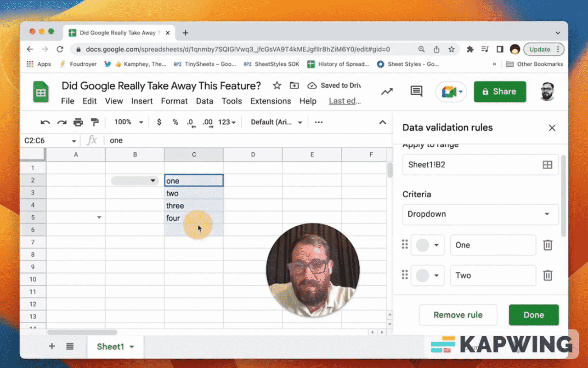Click the Apply to range Sheet1!B2 field
Image resolution: width=588 pixels, height=368 pixels.
[x=481, y=165]
